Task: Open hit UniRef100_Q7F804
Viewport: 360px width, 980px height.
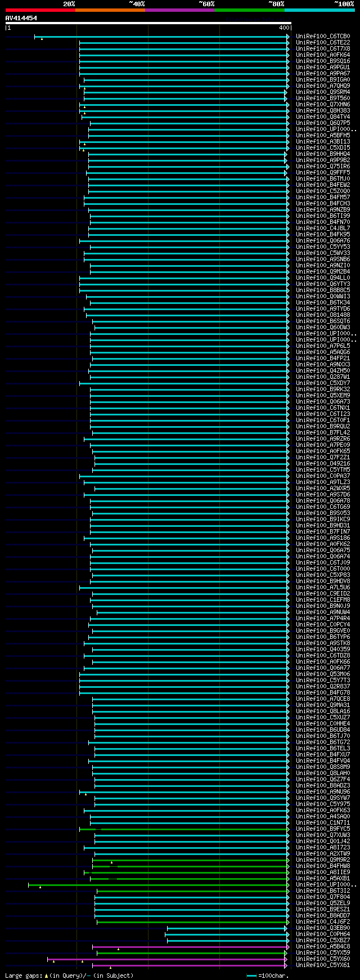Action: point(323,897)
